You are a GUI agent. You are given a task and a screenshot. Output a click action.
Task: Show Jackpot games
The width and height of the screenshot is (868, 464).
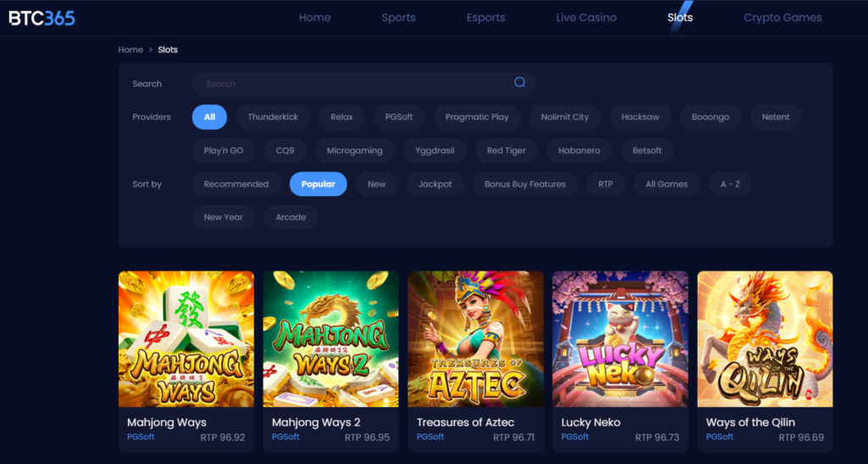(x=435, y=184)
